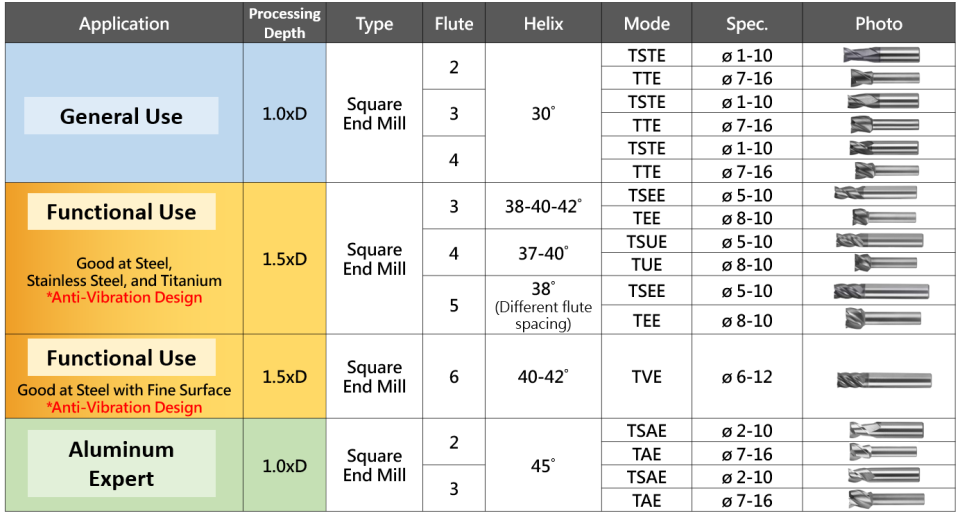The height and width of the screenshot is (513, 960).
Task: Click the TVE 6-flute end mill photo
Action: tap(883, 380)
